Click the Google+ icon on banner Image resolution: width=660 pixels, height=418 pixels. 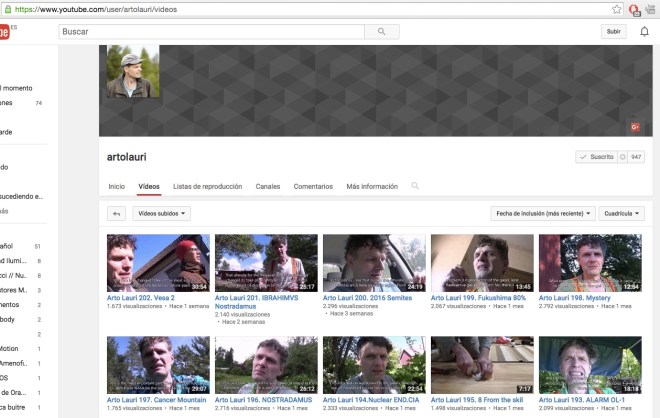tap(634, 127)
